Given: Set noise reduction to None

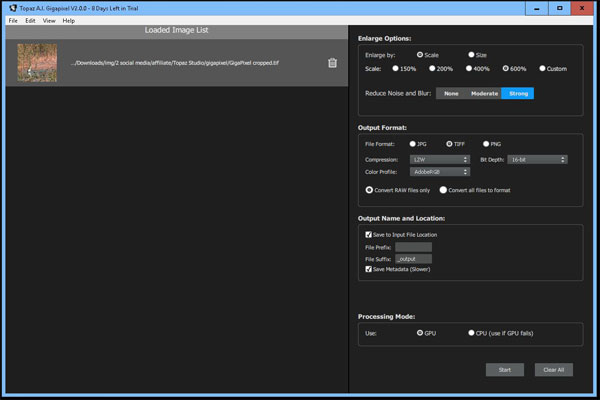Looking at the screenshot, I should (451, 93).
